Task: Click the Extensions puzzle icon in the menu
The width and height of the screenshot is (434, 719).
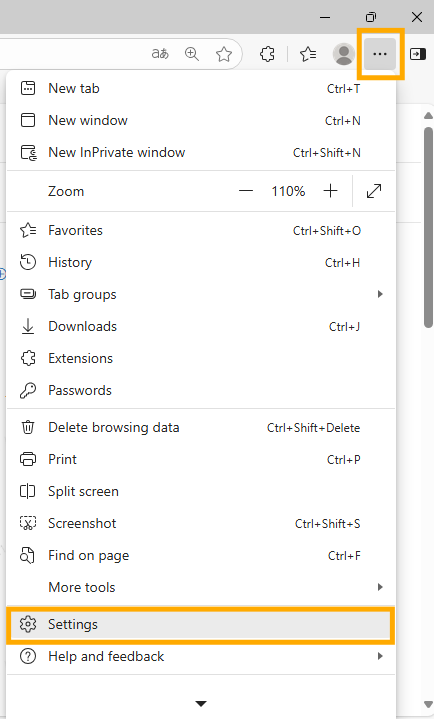Action: point(28,358)
